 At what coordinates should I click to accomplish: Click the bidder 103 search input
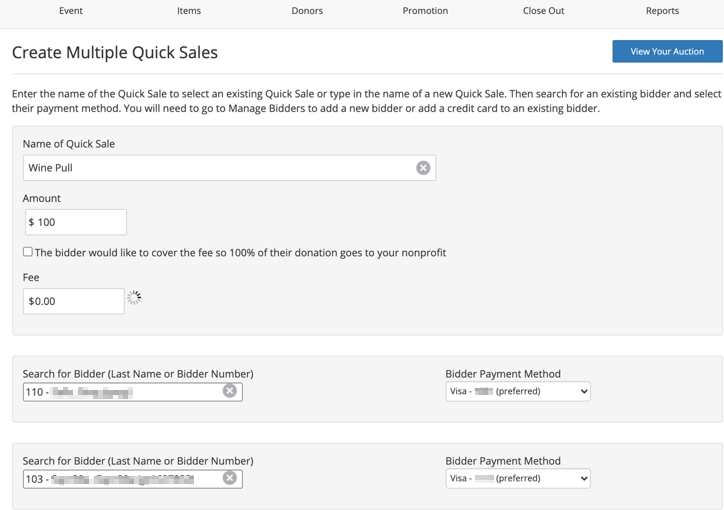pos(133,479)
